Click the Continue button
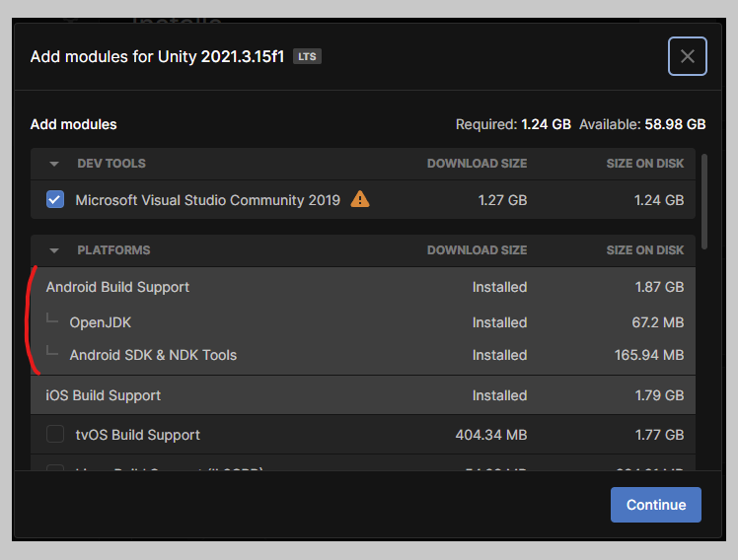 click(656, 505)
